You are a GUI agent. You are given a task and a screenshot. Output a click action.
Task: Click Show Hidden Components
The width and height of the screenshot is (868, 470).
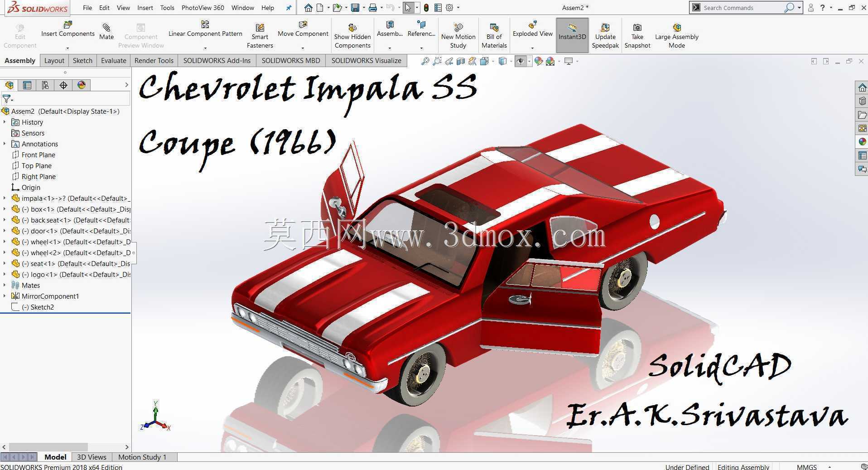point(352,36)
